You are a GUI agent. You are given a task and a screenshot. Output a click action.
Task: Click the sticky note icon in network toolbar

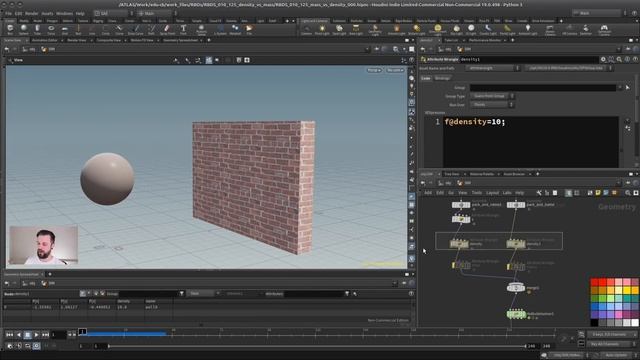point(598,193)
